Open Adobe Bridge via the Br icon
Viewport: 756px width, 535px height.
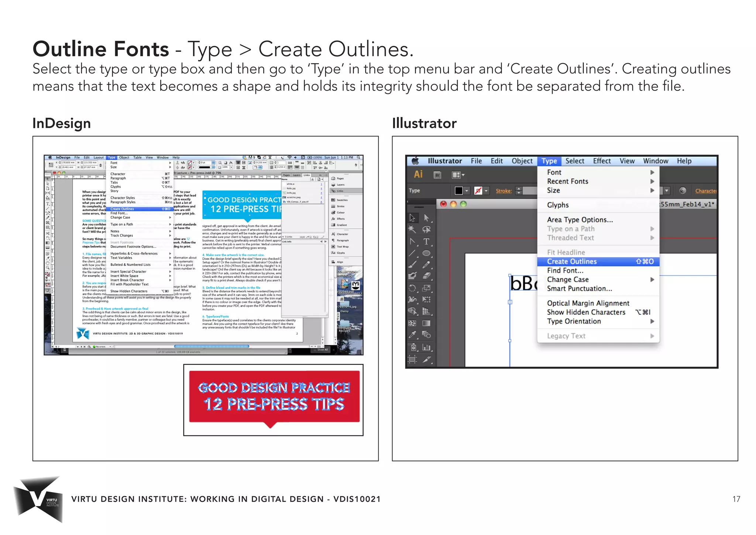(x=437, y=175)
